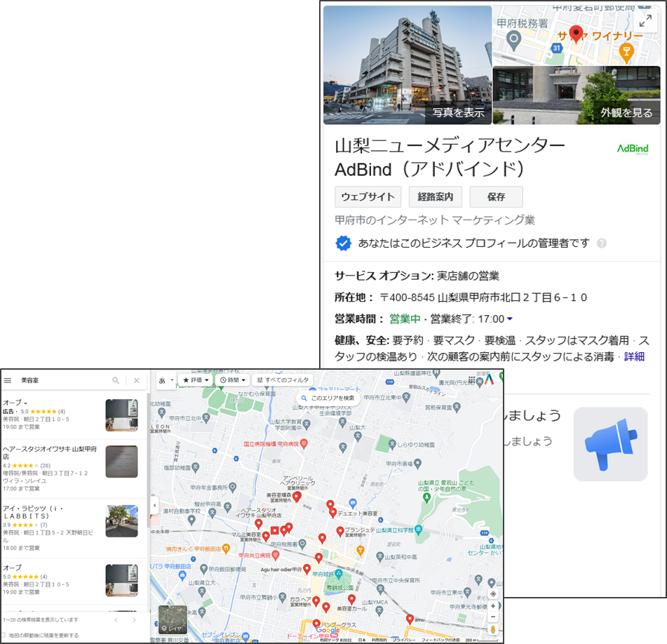
Task: Click the デュエット美容室 map pin
Action: pos(333,513)
